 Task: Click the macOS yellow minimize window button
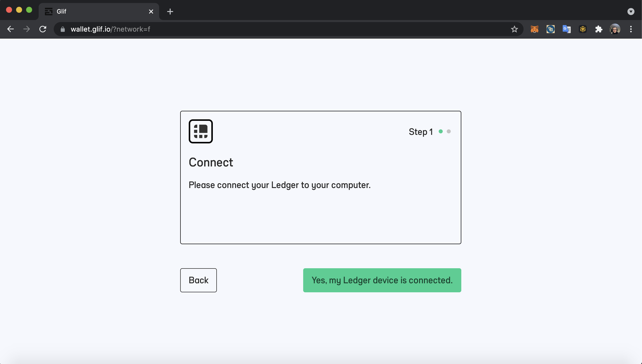tap(19, 10)
